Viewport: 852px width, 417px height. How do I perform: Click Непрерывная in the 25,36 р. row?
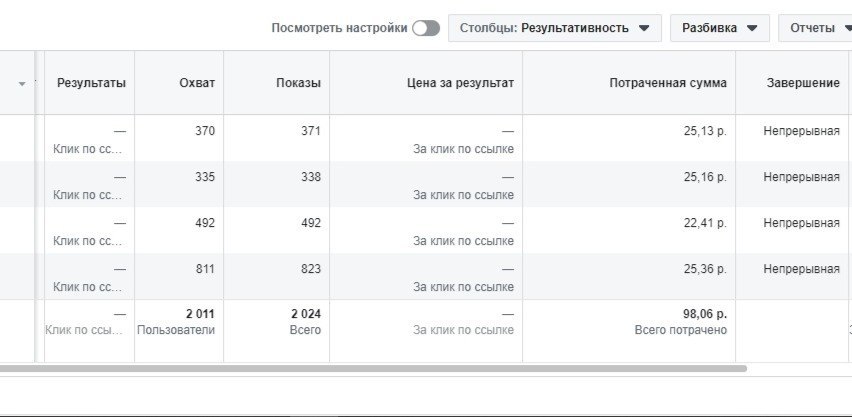point(801,269)
